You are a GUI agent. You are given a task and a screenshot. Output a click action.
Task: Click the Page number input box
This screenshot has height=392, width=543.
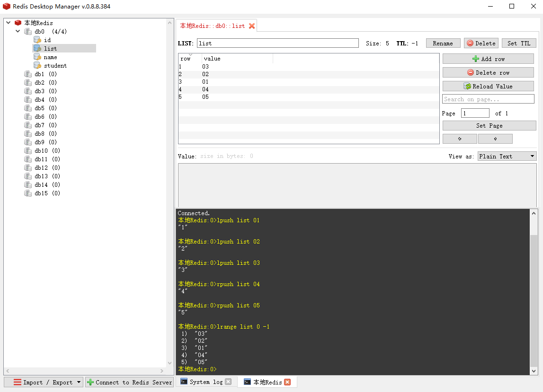coord(475,113)
